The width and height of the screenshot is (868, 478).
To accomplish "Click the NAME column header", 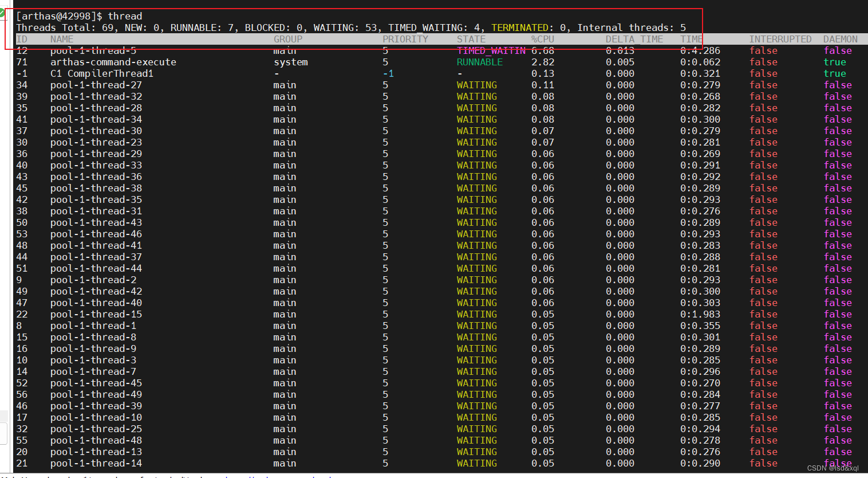I will click(x=62, y=39).
